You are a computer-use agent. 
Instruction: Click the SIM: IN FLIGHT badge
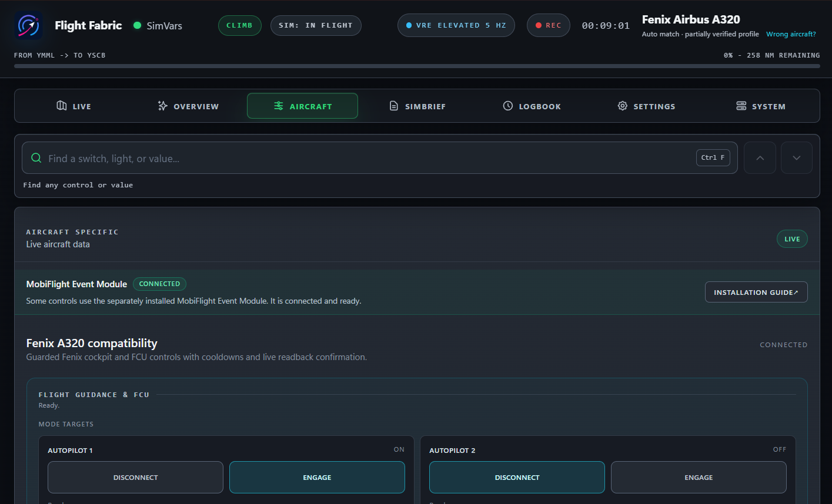pos(316,25)
